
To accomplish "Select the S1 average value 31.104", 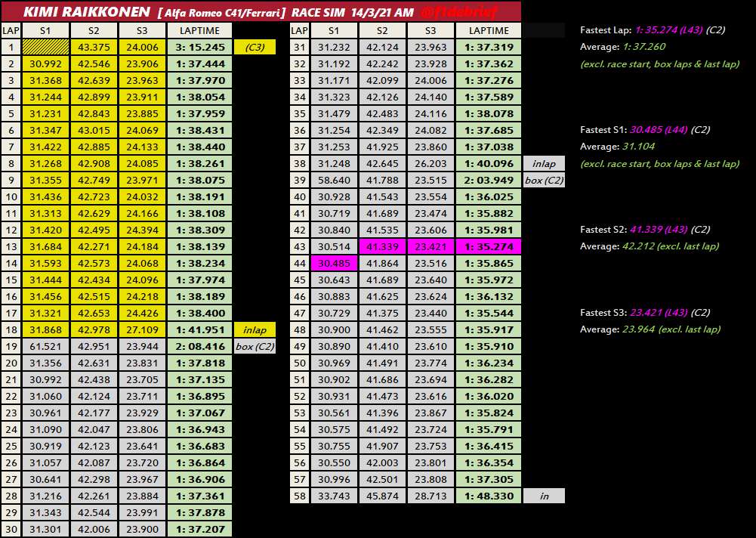I will 638,146.
